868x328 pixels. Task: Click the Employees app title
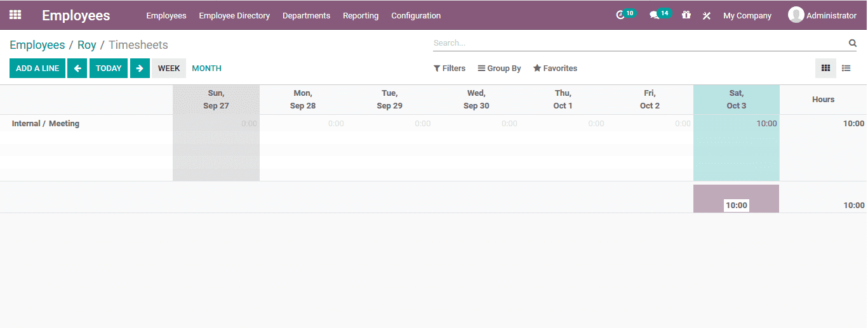pos(76,15)
